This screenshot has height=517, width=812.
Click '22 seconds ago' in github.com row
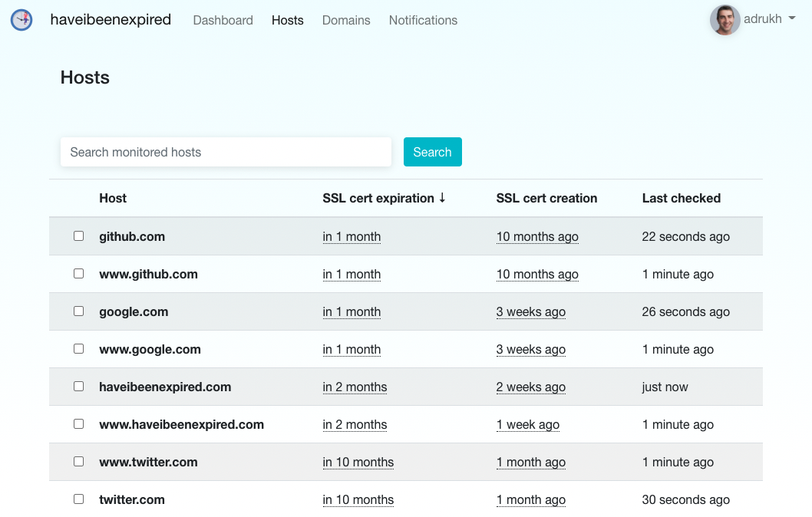coord(685,236)
